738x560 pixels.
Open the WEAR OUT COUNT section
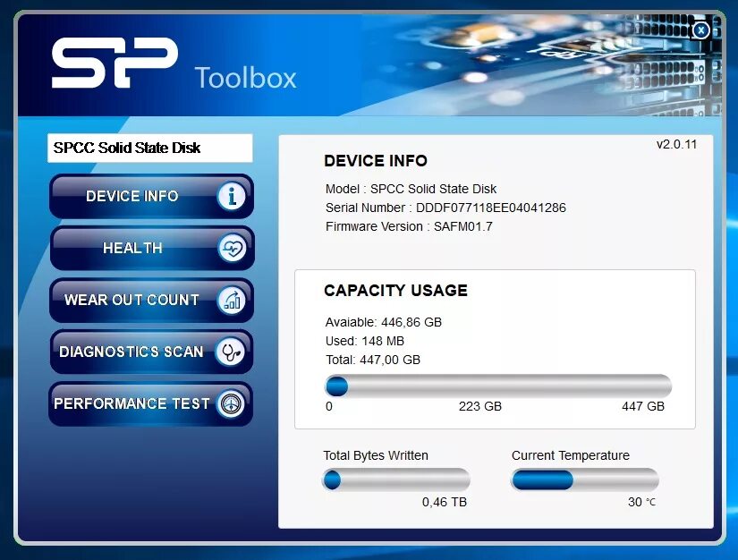[151, 301]
